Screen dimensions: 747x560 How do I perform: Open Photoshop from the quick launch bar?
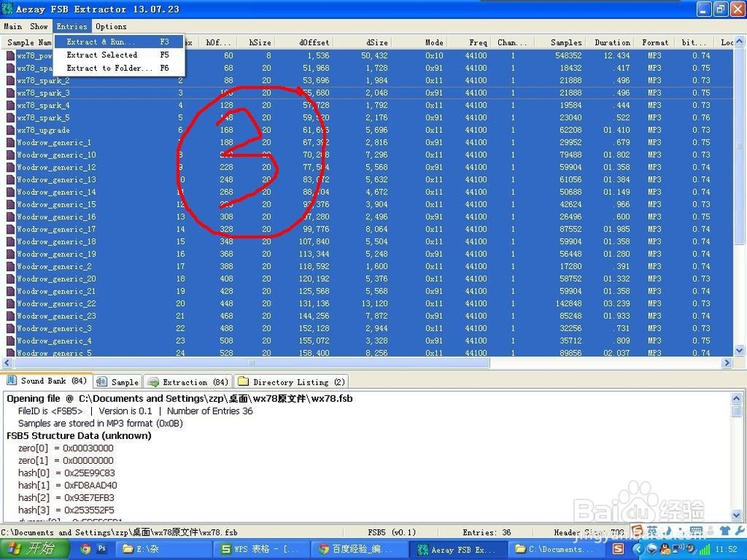click(x=102, y=549)
